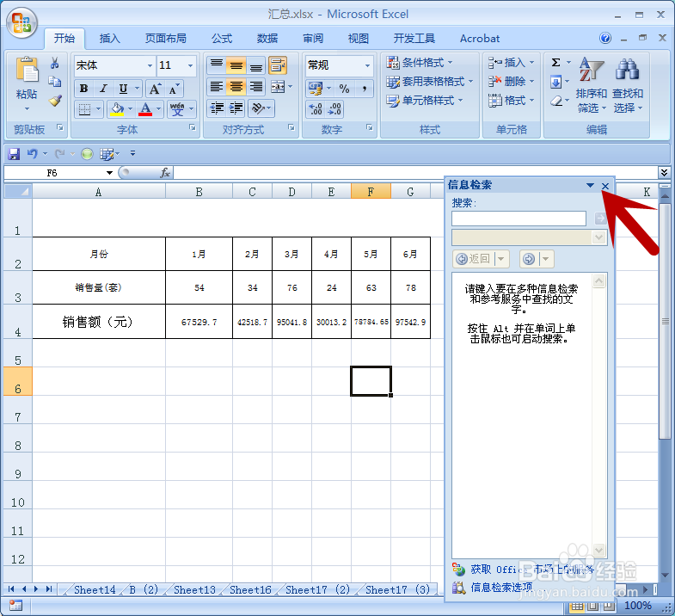The image size is (675, 616).
Task: Undo last action in quick access toolbar
Action: tap(33, 154)
